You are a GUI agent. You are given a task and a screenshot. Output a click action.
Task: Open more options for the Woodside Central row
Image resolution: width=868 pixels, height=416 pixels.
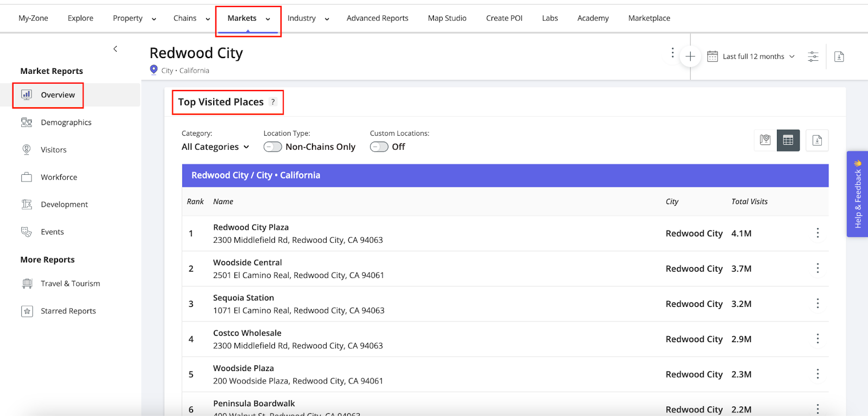tap(818, 268)
